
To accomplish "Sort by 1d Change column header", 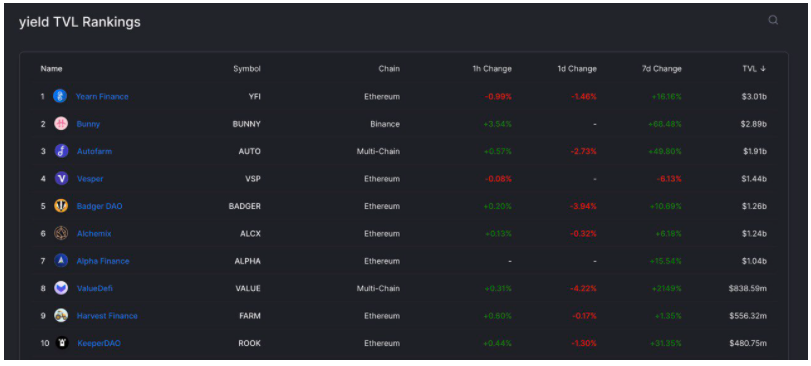I will pos(577,69).
